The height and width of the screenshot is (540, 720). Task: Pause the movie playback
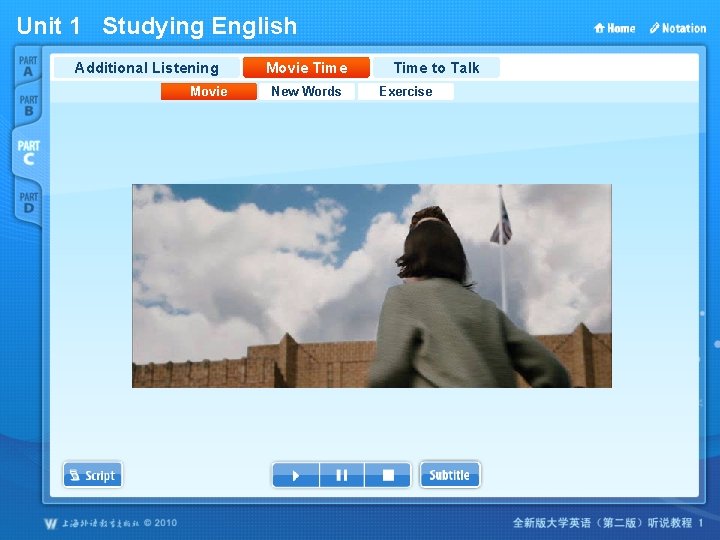342,475
